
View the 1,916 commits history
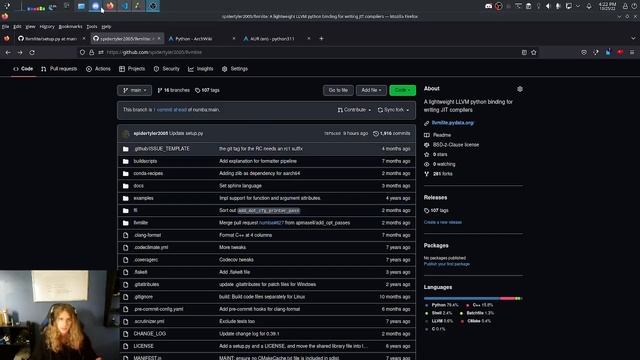click(391, 133)
